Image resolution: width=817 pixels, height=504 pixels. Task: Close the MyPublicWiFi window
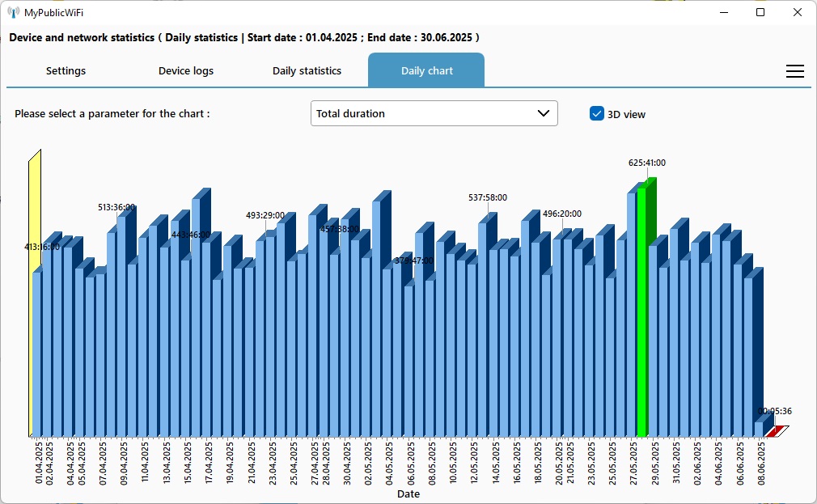[x=798, y=12]
